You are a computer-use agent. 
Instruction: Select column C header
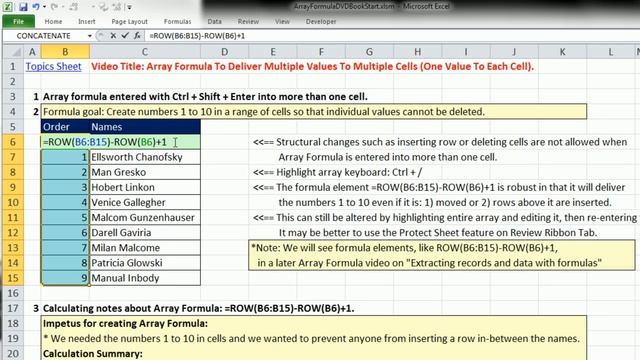pos(144,52)
